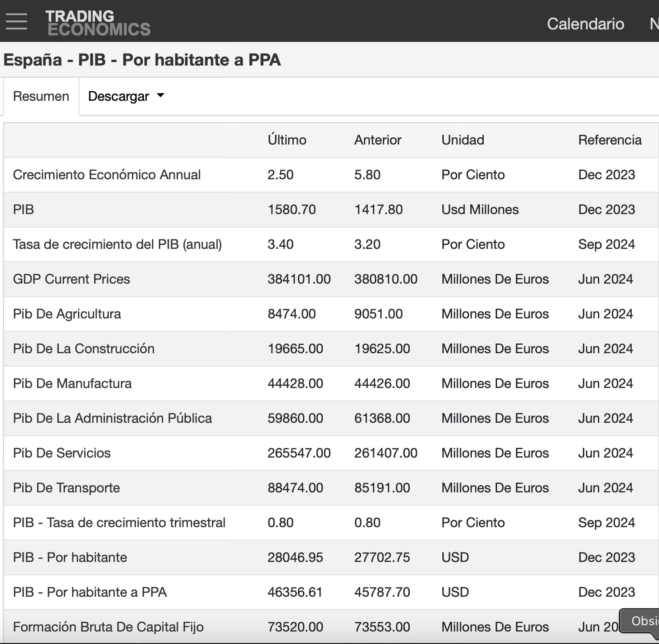Image resolution: width=659 pixels, height=644 pixels.
Task: Open the PIB indicator row link
Action: (24, 210)
